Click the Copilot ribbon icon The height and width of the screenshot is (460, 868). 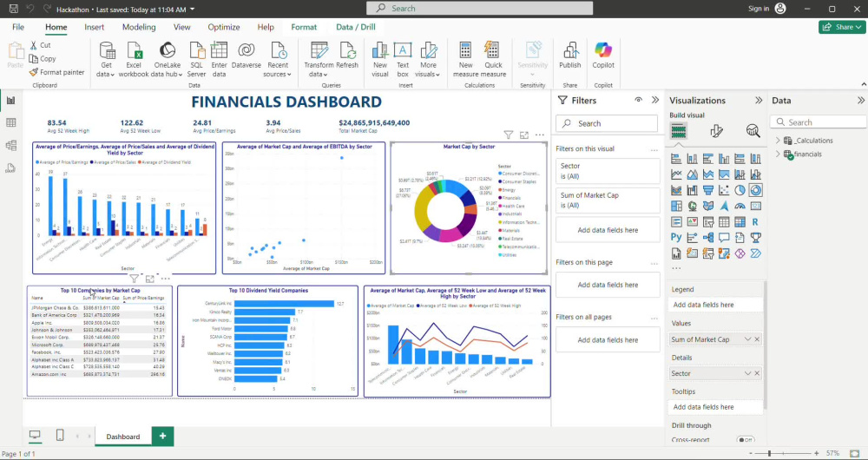pyautogui.click(x=603, y=56)
